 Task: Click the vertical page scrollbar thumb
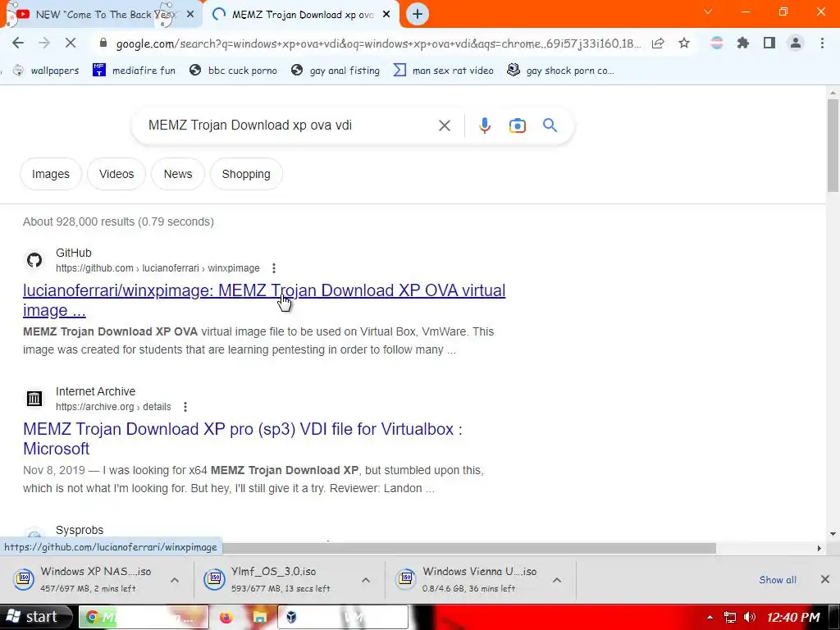click(x=833, y=144)
